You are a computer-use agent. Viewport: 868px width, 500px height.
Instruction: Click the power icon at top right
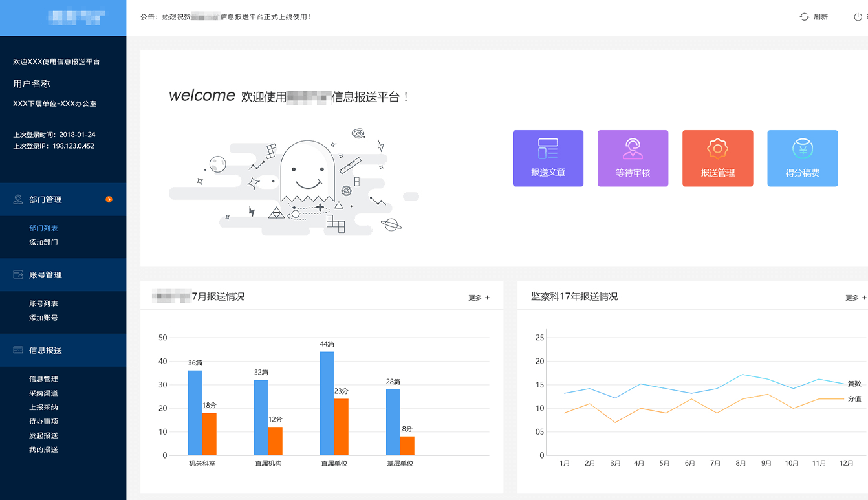coord(858,17)
